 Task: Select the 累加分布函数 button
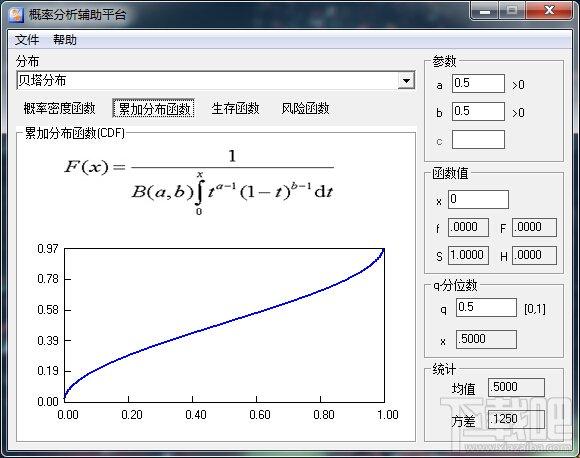154,108
